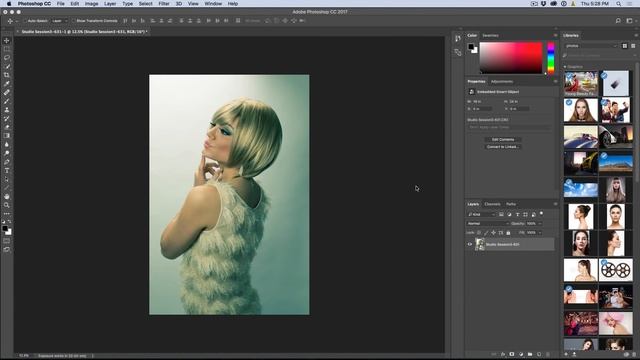Change screen mode icon in toolbox
The height and width of the screenshot is (360, 640).
point(7,249)
